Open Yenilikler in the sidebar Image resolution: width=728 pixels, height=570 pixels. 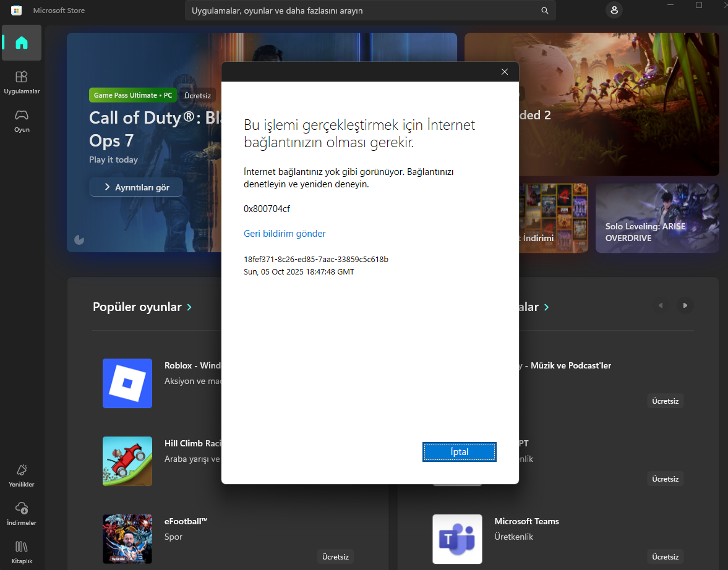[x=22, y=475]
